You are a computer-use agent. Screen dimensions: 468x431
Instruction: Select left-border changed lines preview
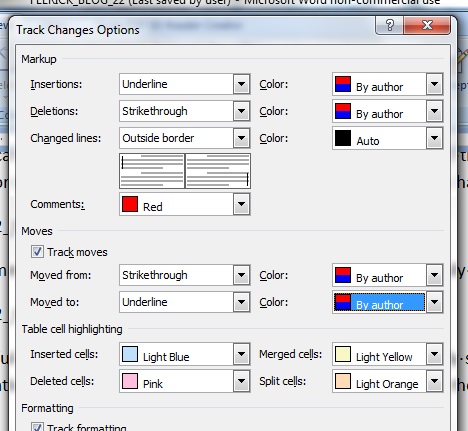click(x=152, y=171)
